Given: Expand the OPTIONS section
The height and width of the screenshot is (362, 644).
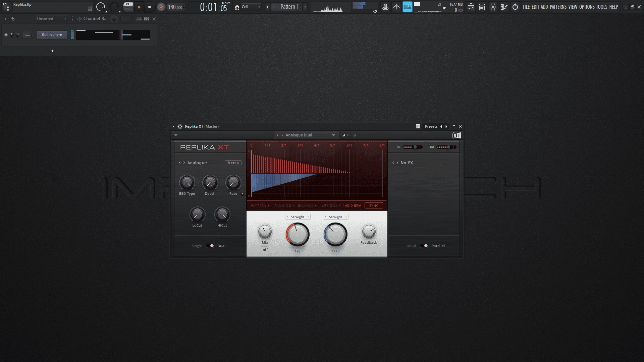Looking at the screenshot, I should 331,205.
